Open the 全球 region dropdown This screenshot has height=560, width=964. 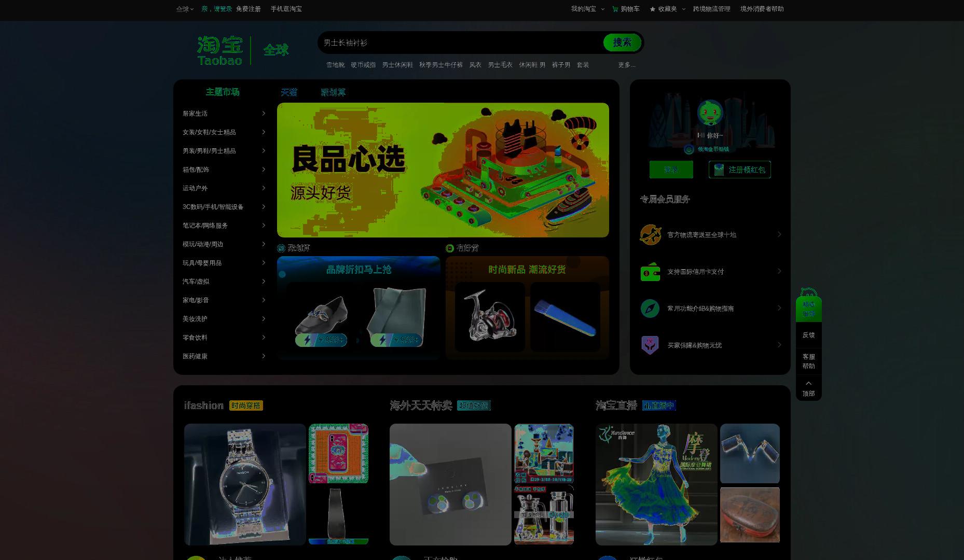(185, 9)
